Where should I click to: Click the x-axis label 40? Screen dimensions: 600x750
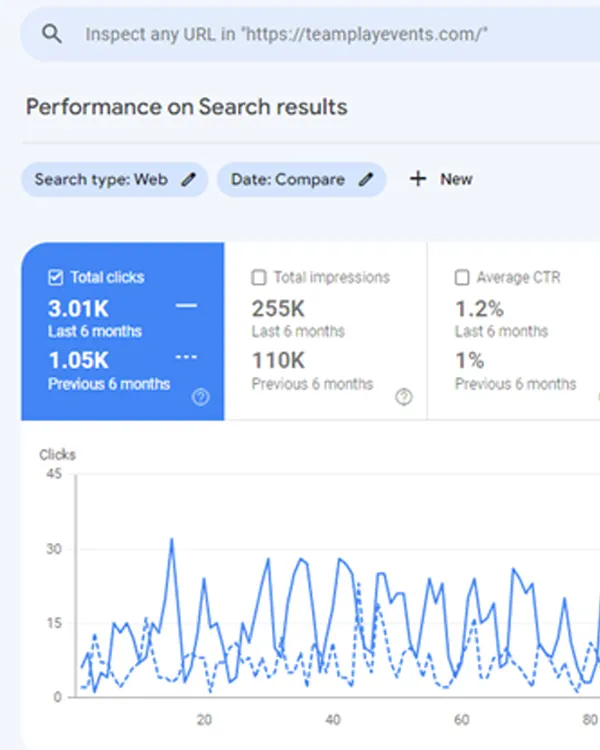click(x=333, y=720)
